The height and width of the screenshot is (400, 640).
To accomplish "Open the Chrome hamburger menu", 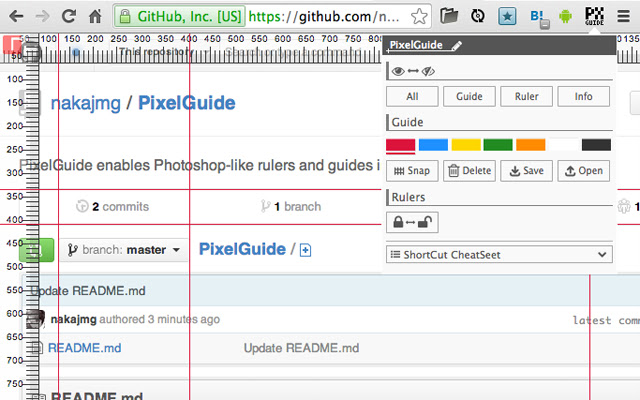I will coord(623,16).
